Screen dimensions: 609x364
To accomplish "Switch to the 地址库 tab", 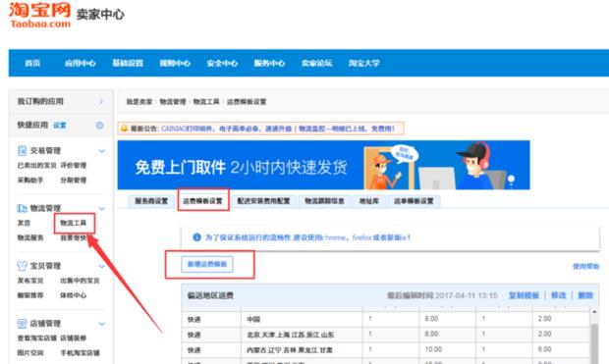I will click(369, 201).
